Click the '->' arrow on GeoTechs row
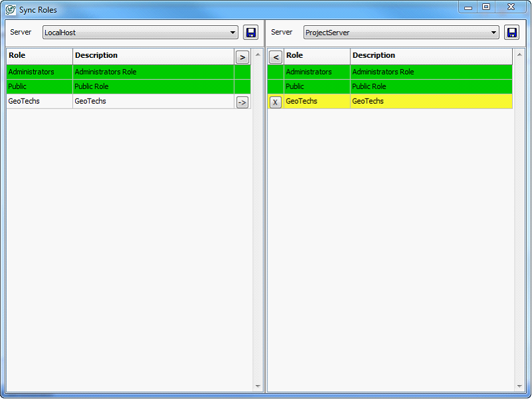This screenshot has width=532, height=399. point(242,102)
